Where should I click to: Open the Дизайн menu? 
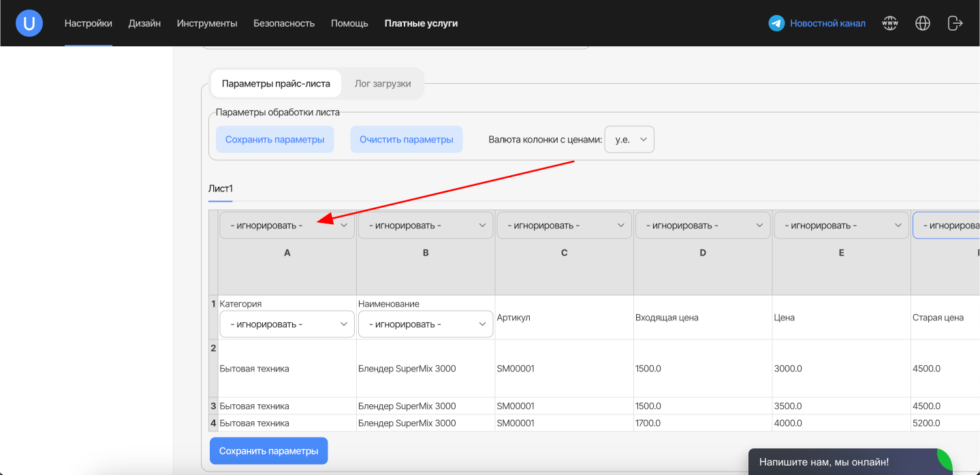coord(144,23)
